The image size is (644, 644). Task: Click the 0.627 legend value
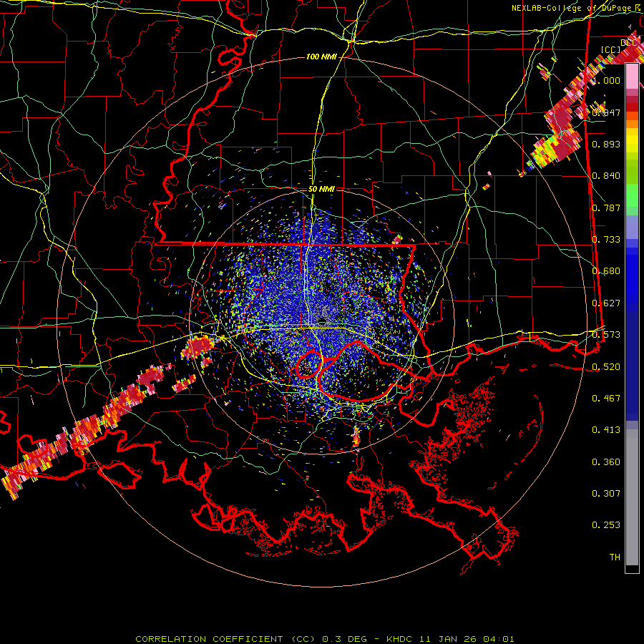[606, 303]
